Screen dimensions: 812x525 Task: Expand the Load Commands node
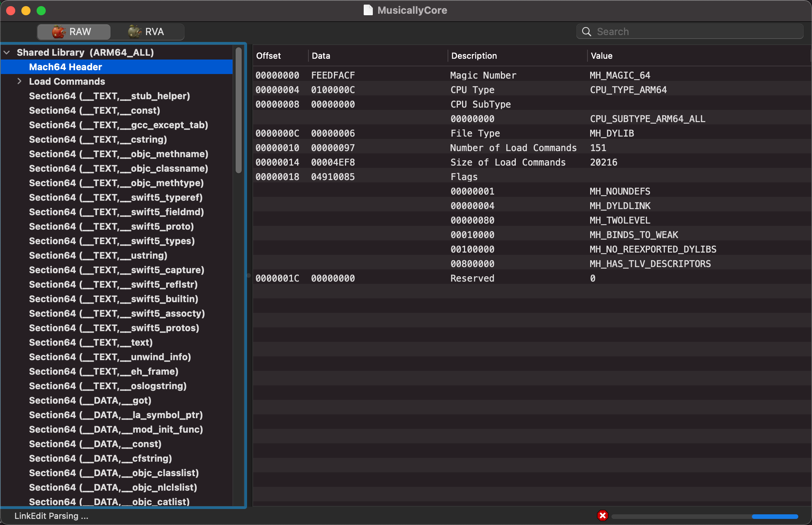(x=19, y=81)
